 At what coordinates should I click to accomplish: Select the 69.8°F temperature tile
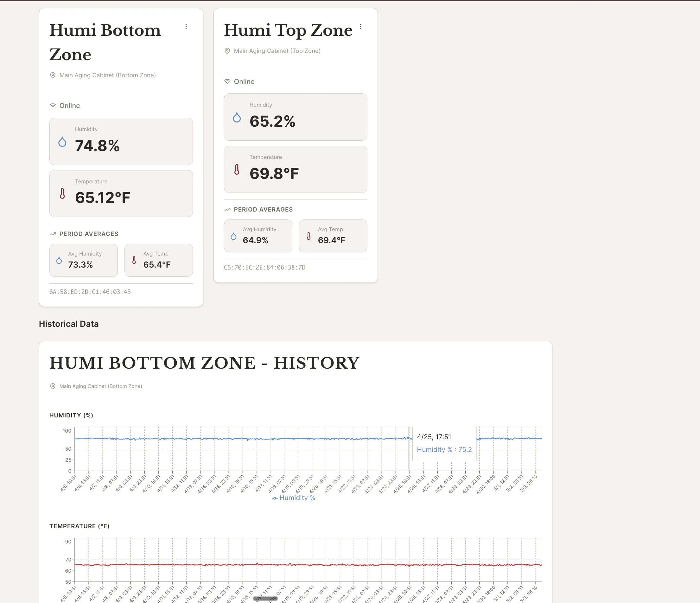[x=296, y=169]
